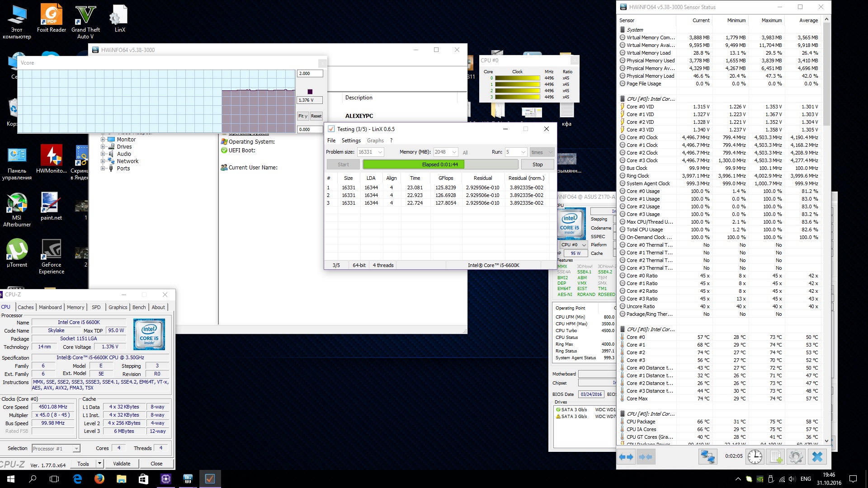Viewport: 868px width, 488px height.
Task: Click the Validate button in CPU-Z
Action: pos(122,464)
